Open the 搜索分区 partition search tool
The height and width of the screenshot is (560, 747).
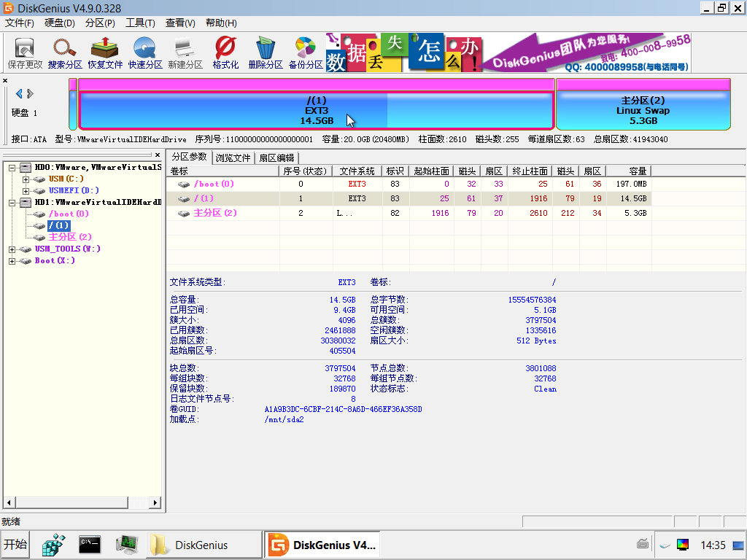(x=65, y=52)
